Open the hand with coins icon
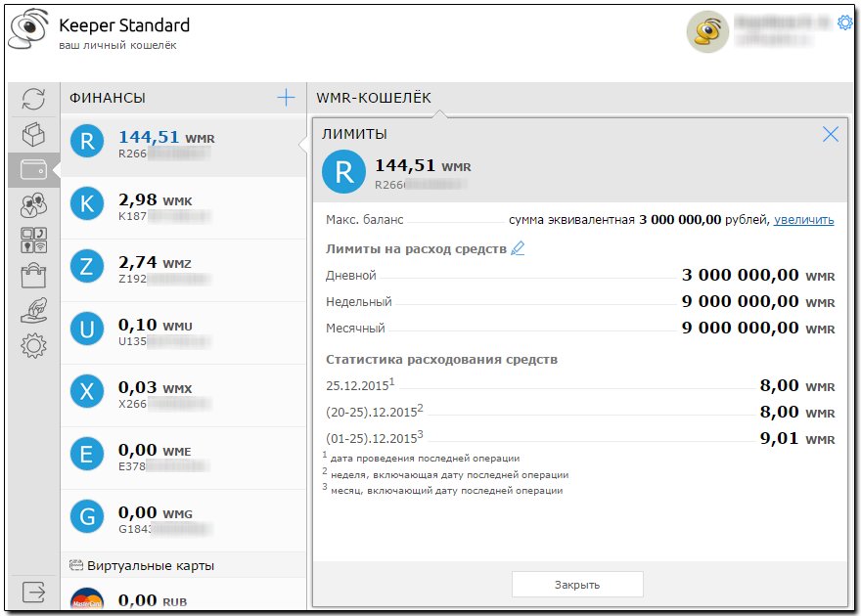Screen dimensions: 861x616 [x=33, y=311]
